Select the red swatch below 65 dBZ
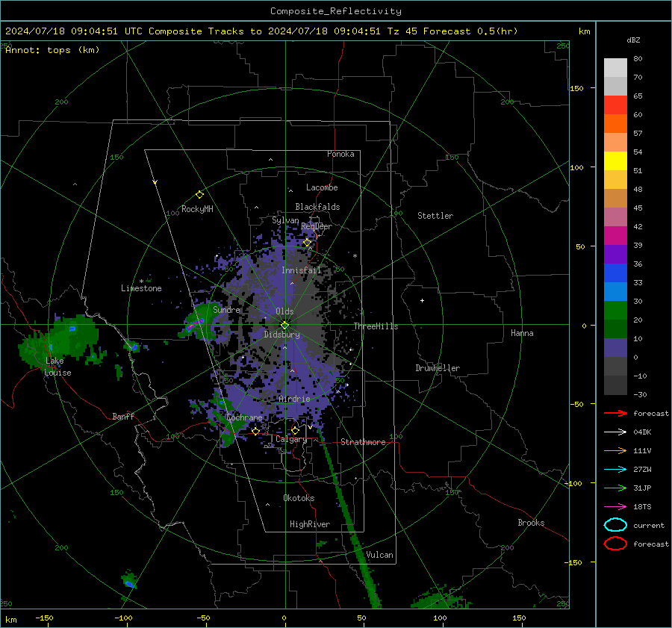Image resolution: width=672 pixels, height=628 pixels. pos(615,105)
